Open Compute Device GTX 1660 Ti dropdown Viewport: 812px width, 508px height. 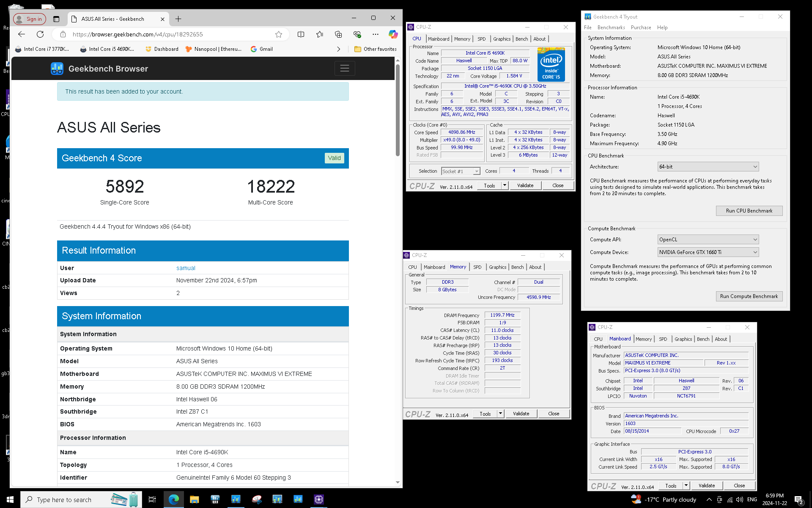coord(708,252)
